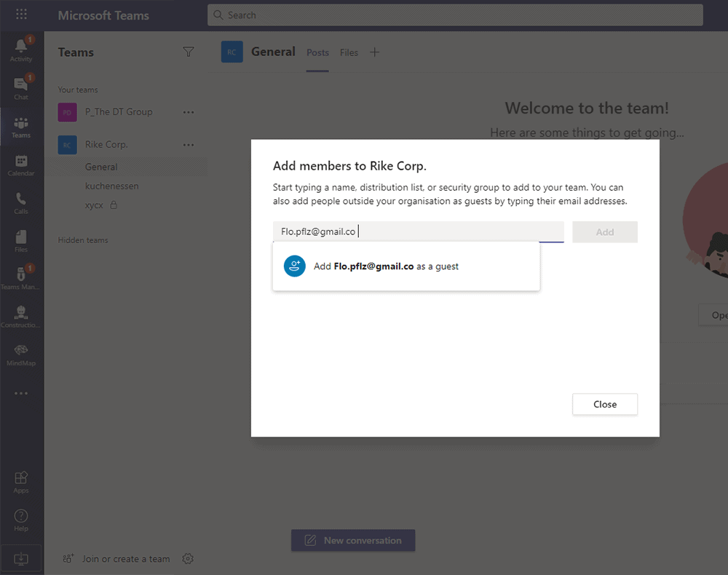The height and width of the screenshot is (575, 728).
Task: Open the manage teams gear icon
Action: pos(188,559)
